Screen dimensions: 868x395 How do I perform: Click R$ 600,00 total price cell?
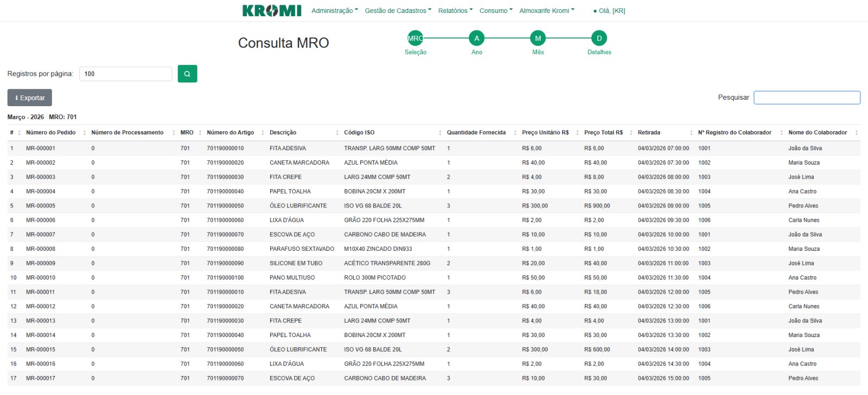click(597, 350)
